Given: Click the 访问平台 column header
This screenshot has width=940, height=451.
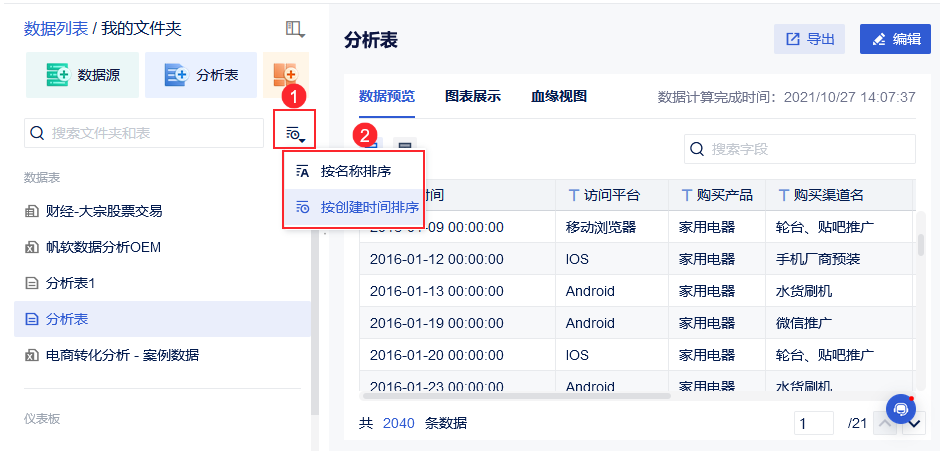Looking at the screenshot, I should pos(612,195).
